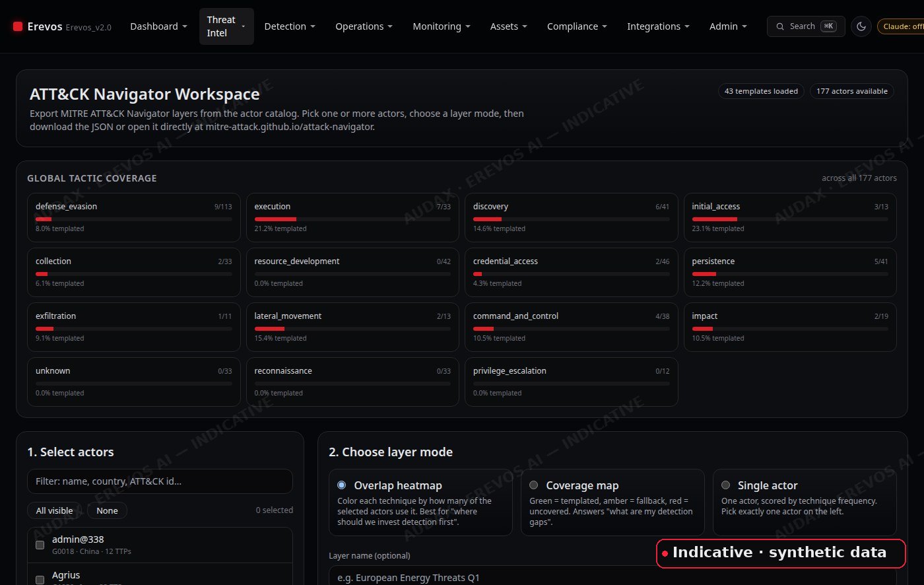Expand the Detection menu
The width and height of the screenshot is (924, 585).
click(x=290, y=26)
